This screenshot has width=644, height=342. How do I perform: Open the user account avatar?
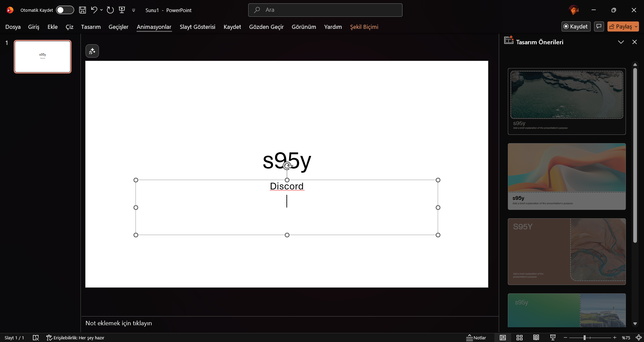point(574,10)
